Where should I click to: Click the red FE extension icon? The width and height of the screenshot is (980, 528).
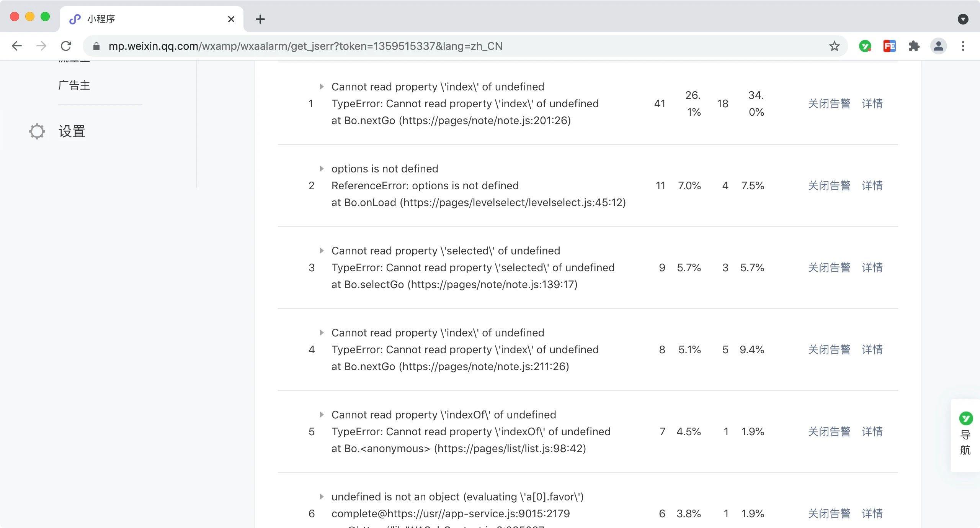[x=889, y=46]
